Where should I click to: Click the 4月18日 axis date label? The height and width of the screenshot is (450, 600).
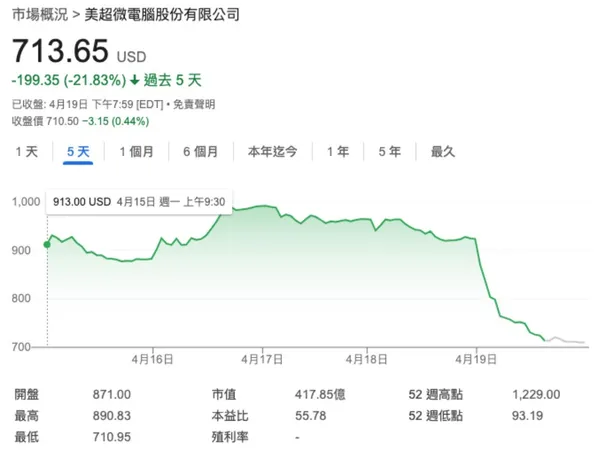tap(369, 358)
